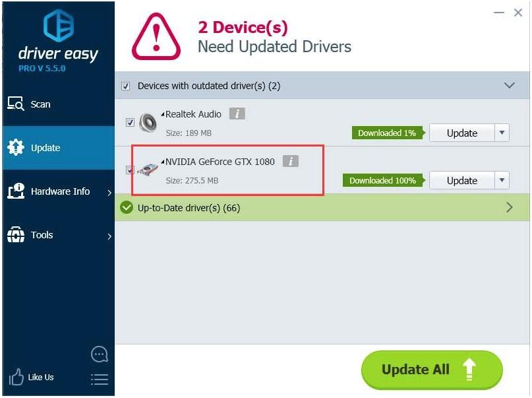The width and height of the screenshot is (532, 398).
Task: Open the NVIDIA Update dropdown arrow
Action: (502, 180)
